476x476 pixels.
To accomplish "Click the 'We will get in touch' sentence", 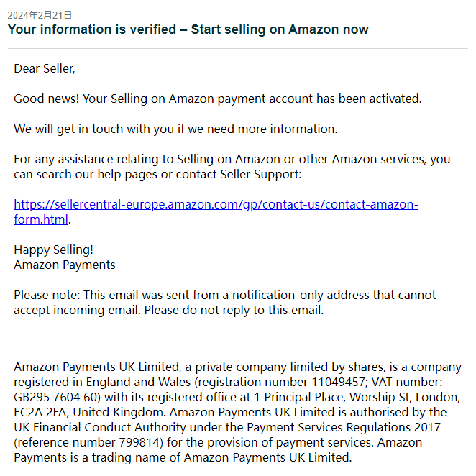I will click(175, 129).
